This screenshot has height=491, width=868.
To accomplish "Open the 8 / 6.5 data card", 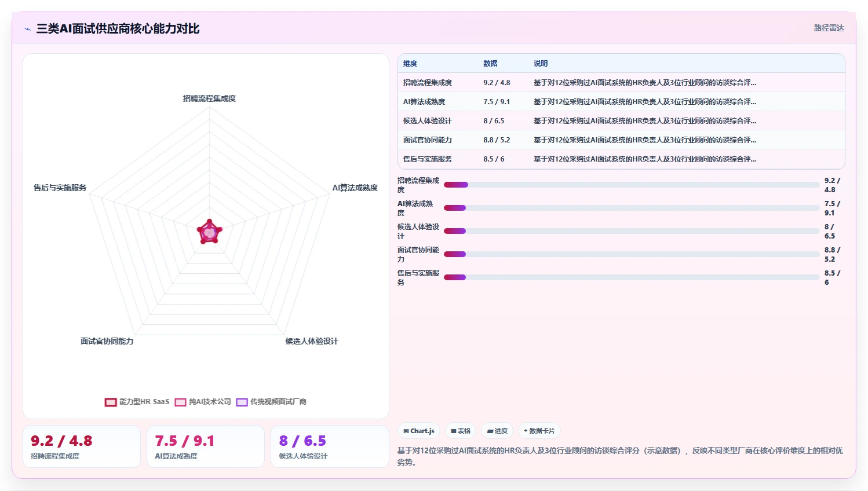I will tap(330, 446).
